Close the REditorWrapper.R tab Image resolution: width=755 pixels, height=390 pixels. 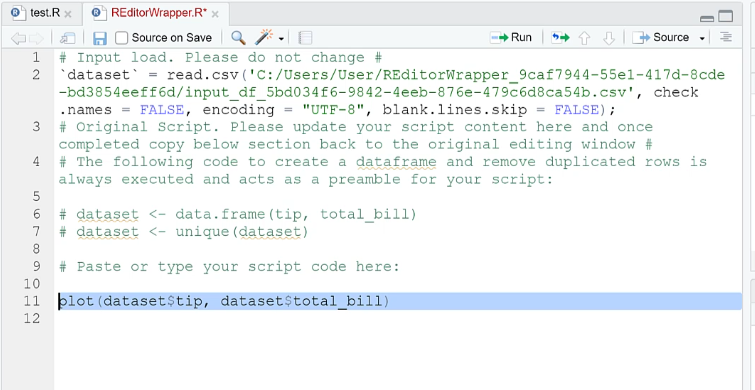point(215,14)
